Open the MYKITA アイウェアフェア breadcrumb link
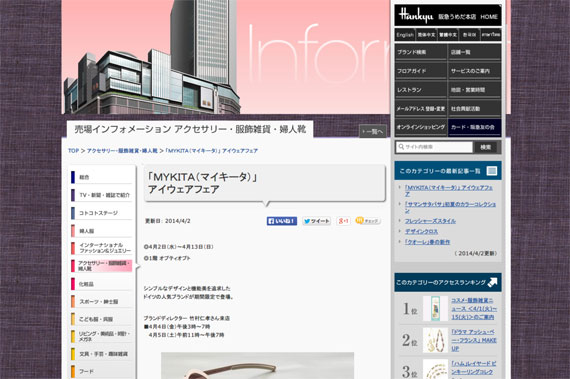Viewport: 570px width, 379px height. [x=212, y=150]
